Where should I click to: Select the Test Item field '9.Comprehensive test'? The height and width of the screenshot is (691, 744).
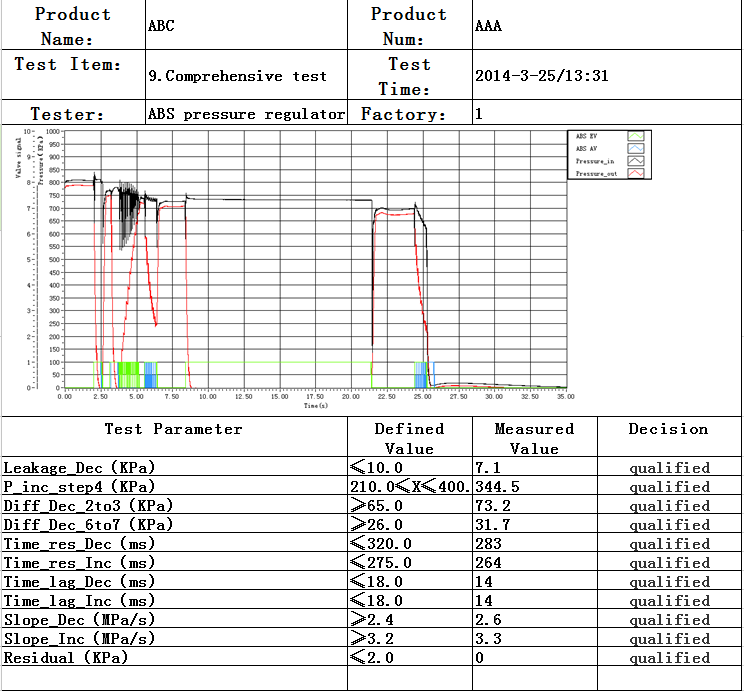(237, 75)
